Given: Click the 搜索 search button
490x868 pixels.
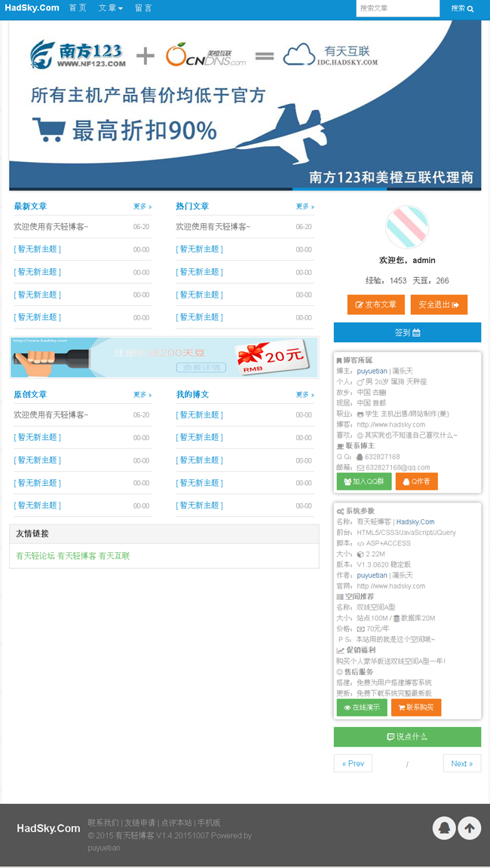Looking at the screenshot, I should tap(462, 8).
